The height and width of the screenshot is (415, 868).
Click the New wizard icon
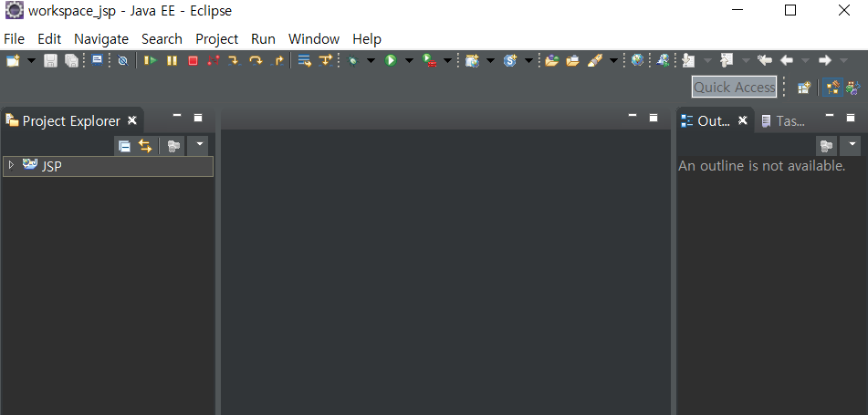coord(13,60)
